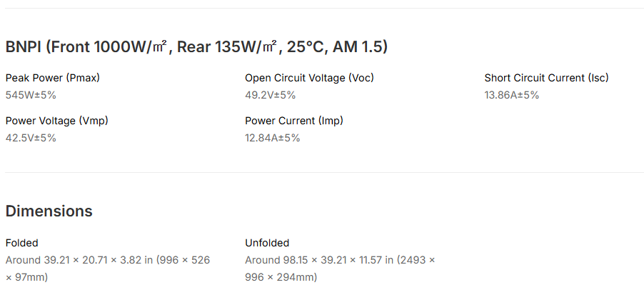Click the Power Voltage (Vmp) label
This screenshot has width=644, height=305.
pos(56,121)
